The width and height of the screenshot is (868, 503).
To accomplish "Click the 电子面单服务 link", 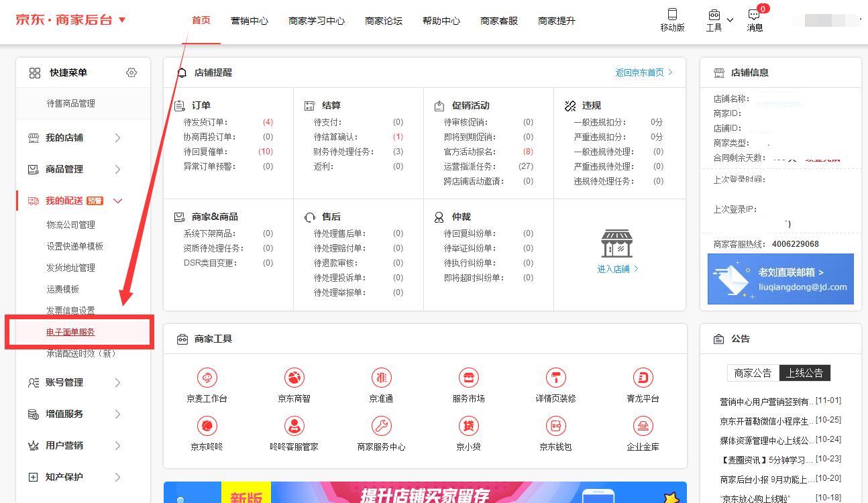I will (70, 332).
